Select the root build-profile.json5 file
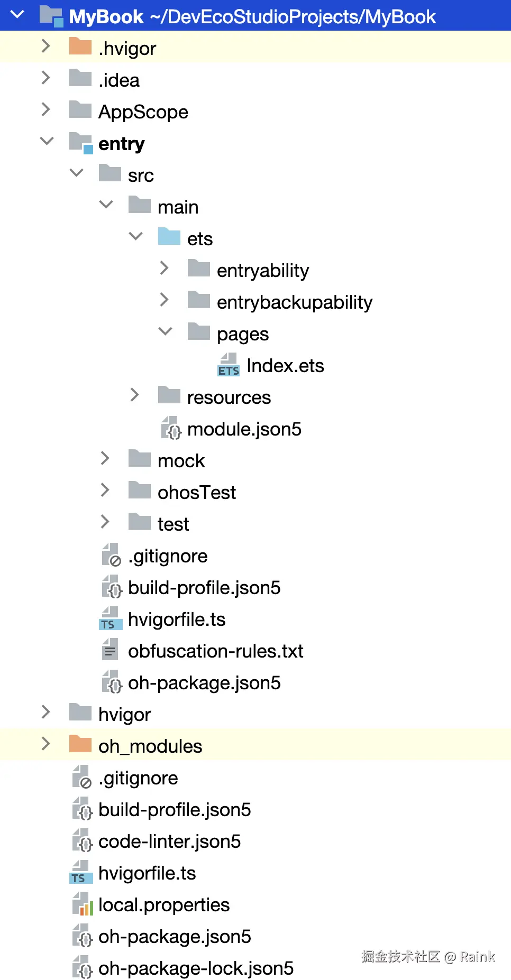 coord(175,810)
